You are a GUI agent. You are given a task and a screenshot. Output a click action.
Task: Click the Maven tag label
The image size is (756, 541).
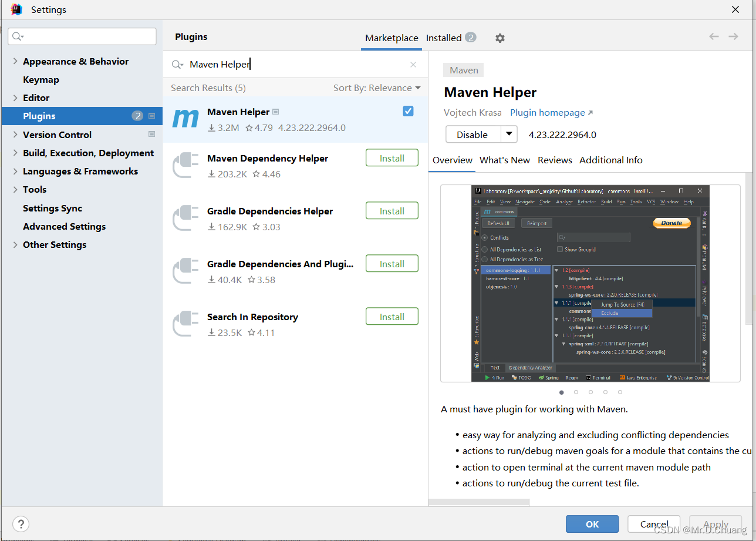464,70
